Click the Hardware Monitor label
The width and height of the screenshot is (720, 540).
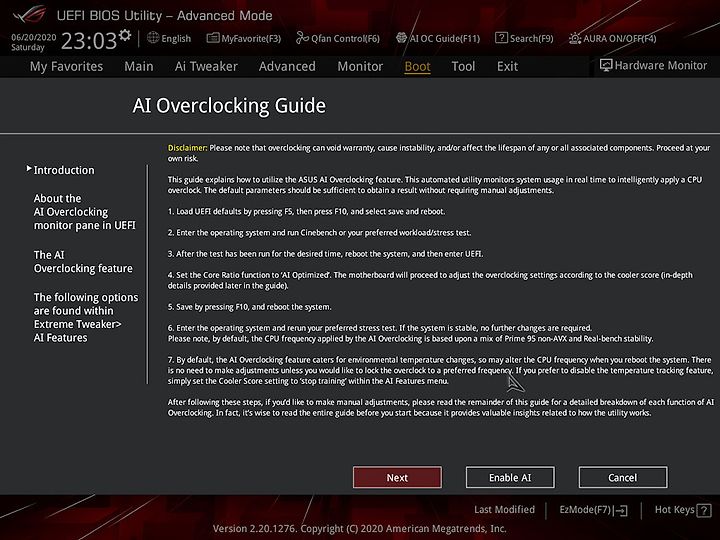click(661, 66)
